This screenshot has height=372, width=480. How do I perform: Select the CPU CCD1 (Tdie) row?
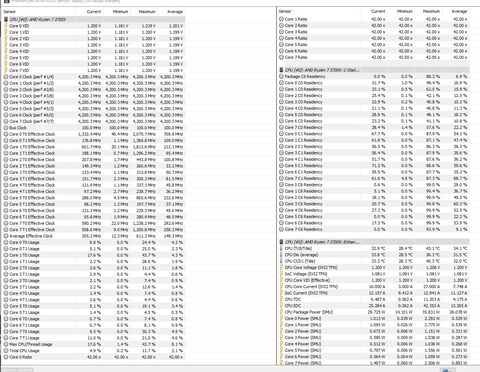[374, 261]
